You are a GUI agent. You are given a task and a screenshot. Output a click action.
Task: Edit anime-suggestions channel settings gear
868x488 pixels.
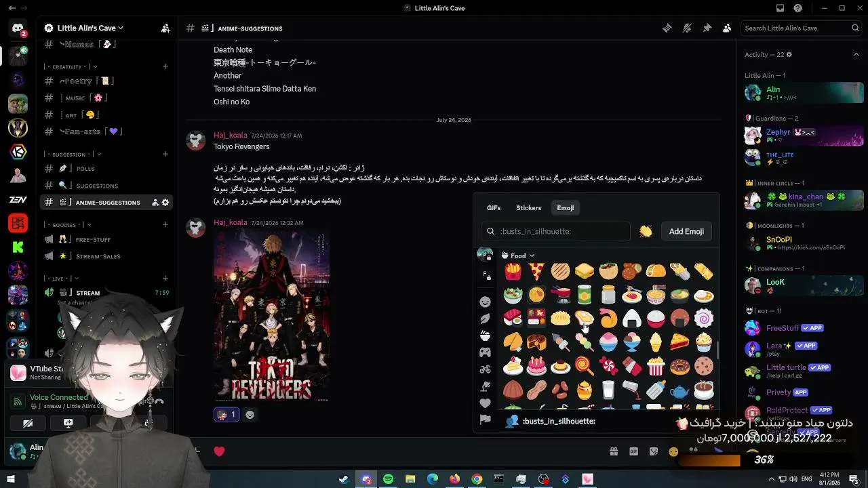(165, 202)
